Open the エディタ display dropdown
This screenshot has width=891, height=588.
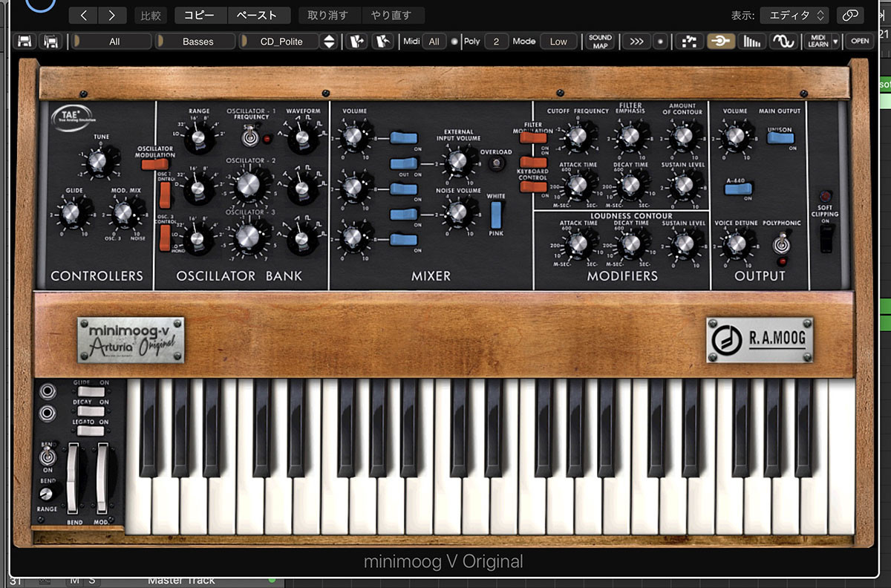coord(794,15)
